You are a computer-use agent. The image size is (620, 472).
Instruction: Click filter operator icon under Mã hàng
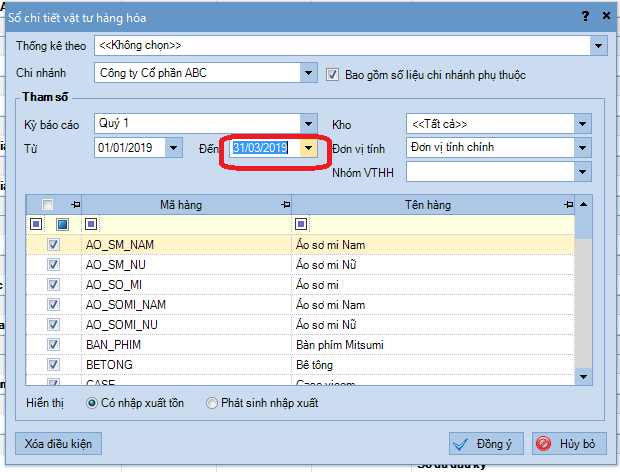click(x=92, y=224)
